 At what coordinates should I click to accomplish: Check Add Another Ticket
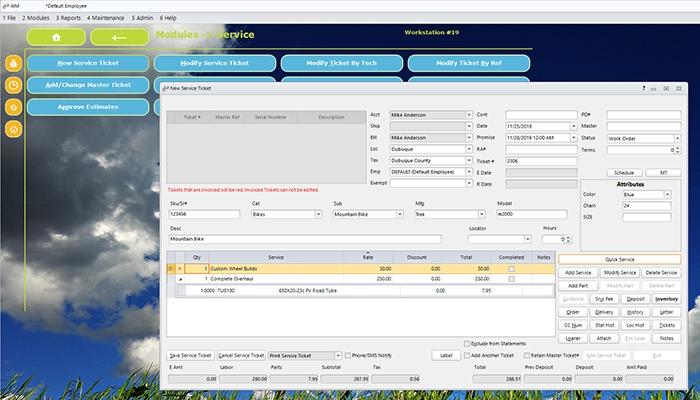(467, 355)
